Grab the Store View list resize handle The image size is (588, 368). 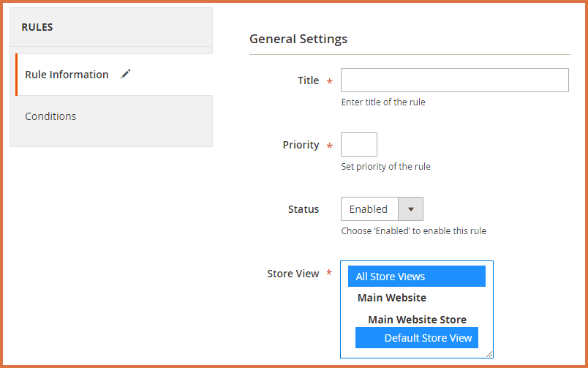tap(489, 353)
